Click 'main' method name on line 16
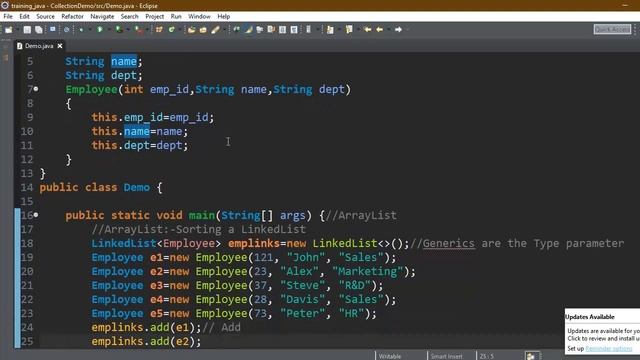 pos(202,215)
